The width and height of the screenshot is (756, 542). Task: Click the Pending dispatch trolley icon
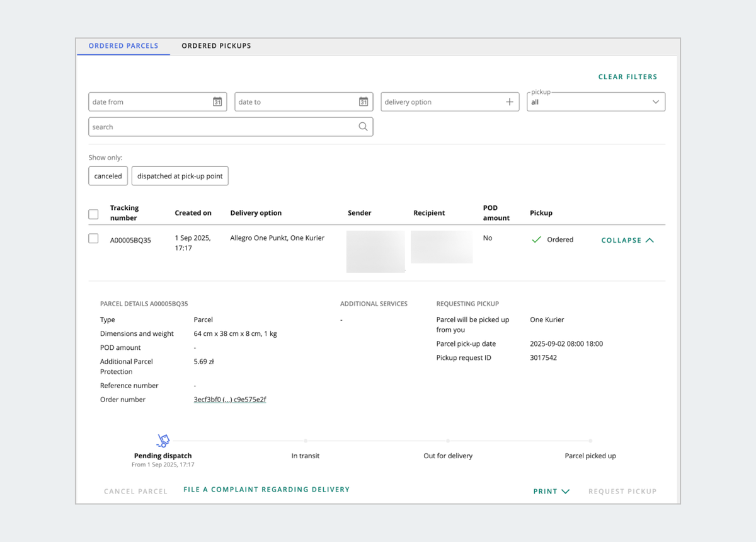[x=163, y=440]
